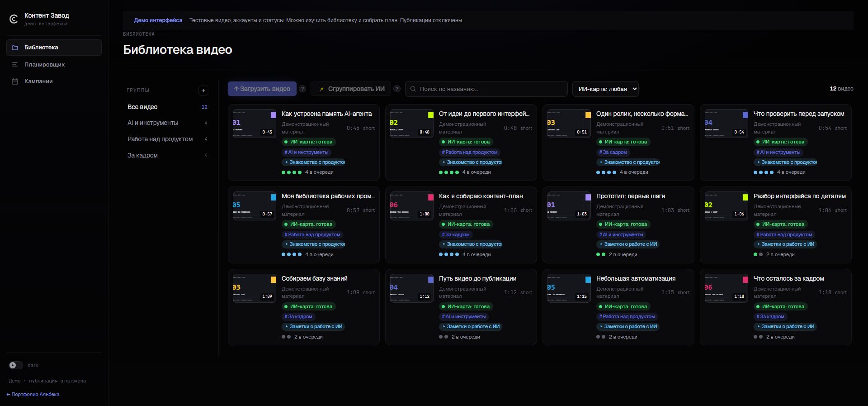Click the title Моя библиотека рабочих пром...

[328, 196]
